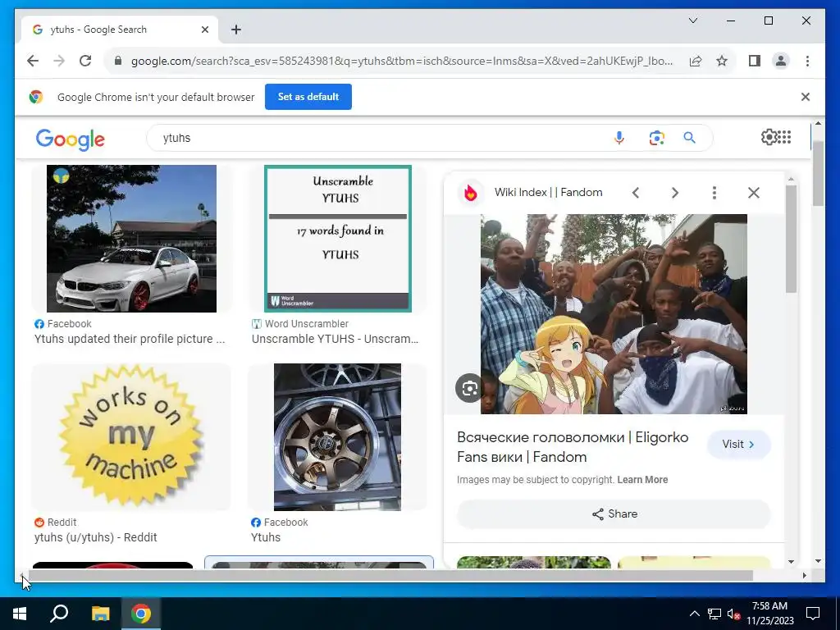The height and width of the screenshot is (630, 840).
Task: Click Chrome icon in taskbar
Action: point(141,614)
